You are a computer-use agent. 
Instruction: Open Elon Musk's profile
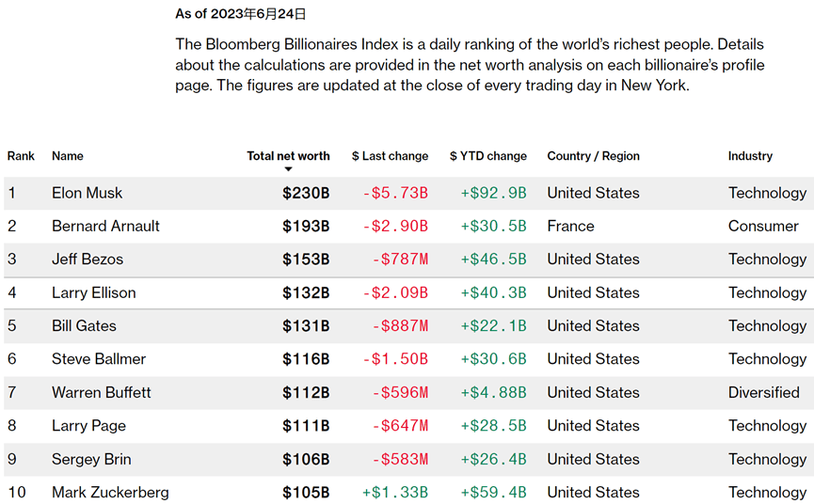click(x=87, y=193)
